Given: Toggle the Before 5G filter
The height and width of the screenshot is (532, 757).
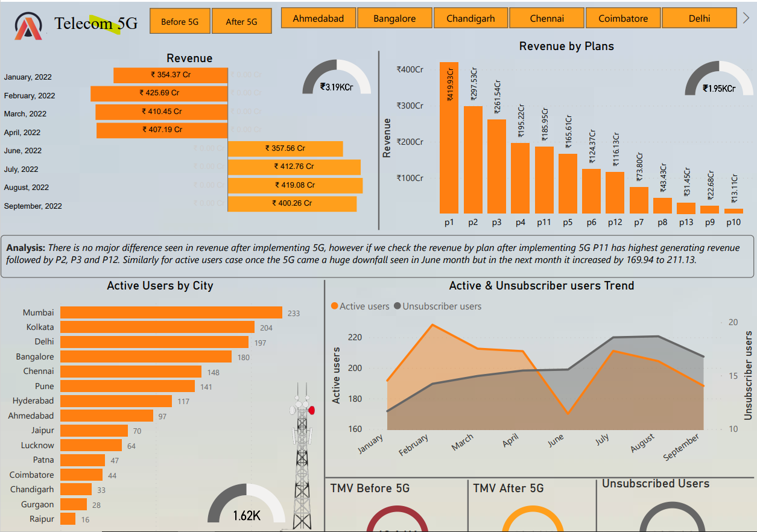Looking at the screenshot, I should (180, 22).
